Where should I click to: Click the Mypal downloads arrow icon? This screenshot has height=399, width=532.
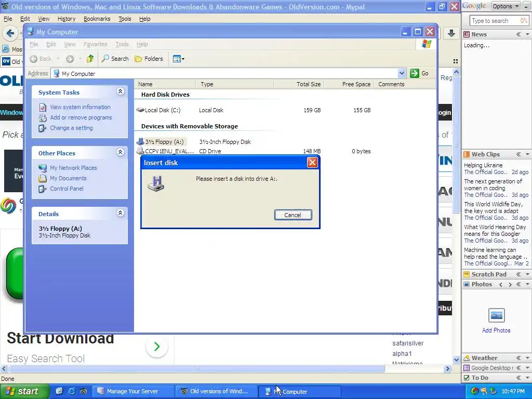point(451,33)
